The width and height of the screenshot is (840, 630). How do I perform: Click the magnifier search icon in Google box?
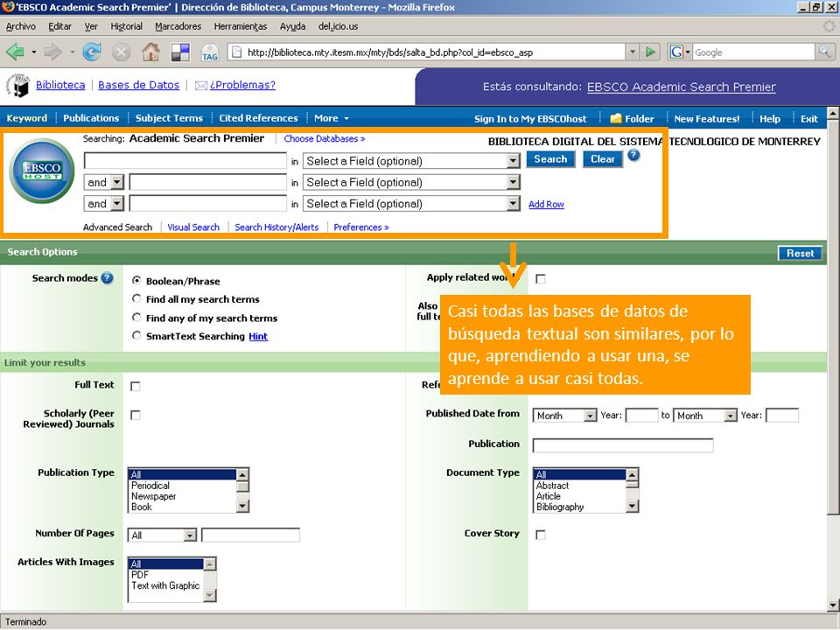[824, 52]
